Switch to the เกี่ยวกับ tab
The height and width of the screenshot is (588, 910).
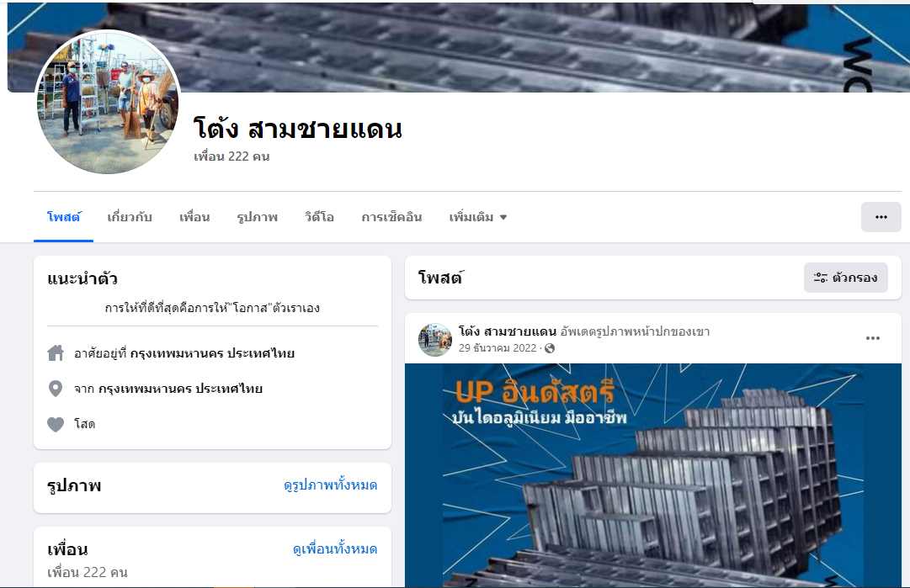[130, 218]
